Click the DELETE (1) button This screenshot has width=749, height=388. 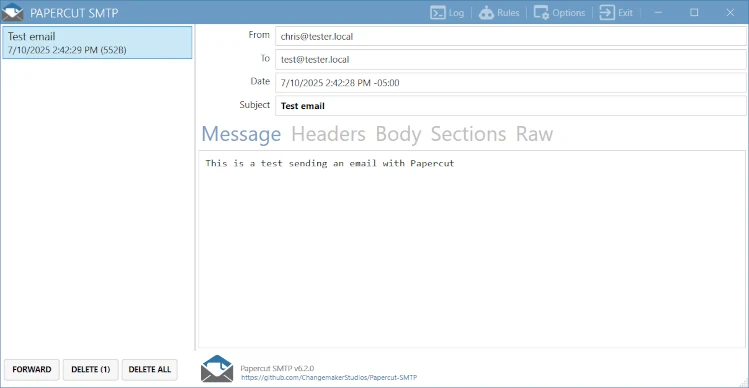pyautogui.click(x=91, y=369)
